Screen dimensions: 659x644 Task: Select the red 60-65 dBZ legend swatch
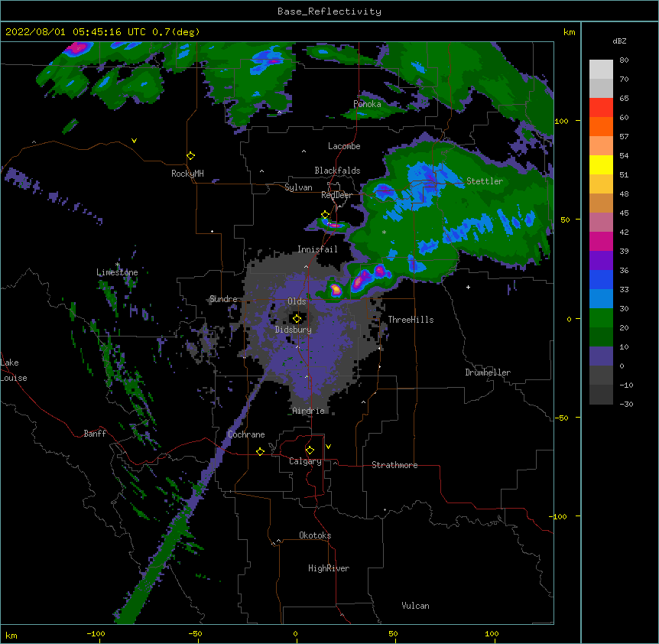coord(601,107)
